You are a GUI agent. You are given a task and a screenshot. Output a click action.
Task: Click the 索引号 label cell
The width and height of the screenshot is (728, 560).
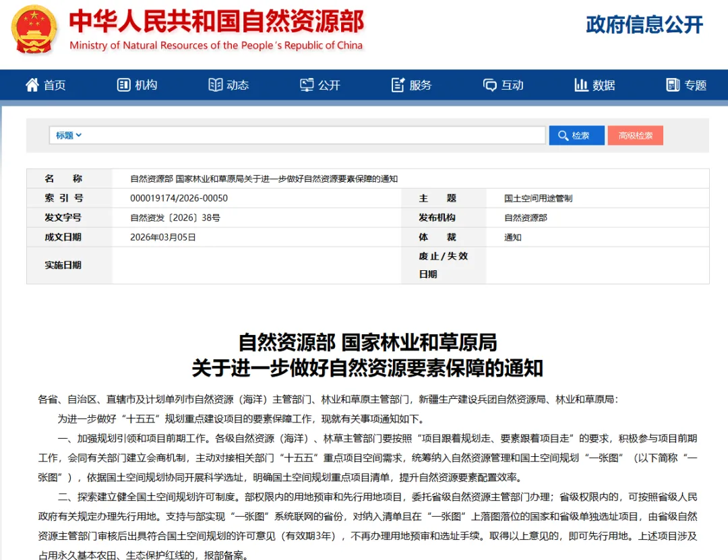(x=69, y=198)
